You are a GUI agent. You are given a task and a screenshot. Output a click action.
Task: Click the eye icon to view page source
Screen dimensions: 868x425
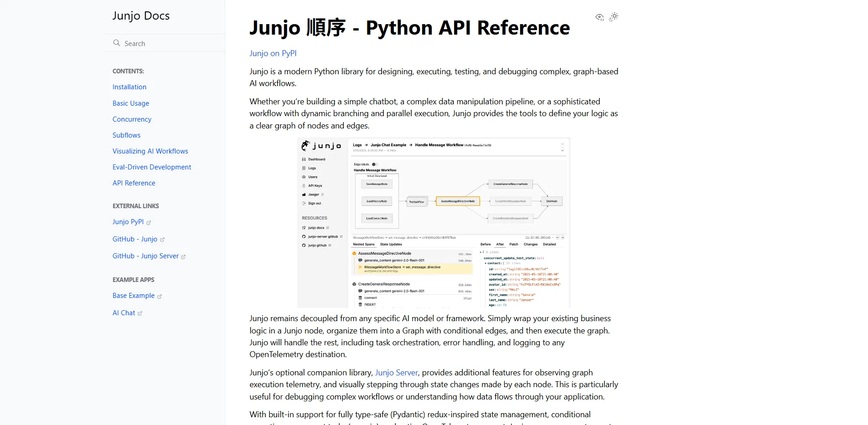[x=599, y=17]
